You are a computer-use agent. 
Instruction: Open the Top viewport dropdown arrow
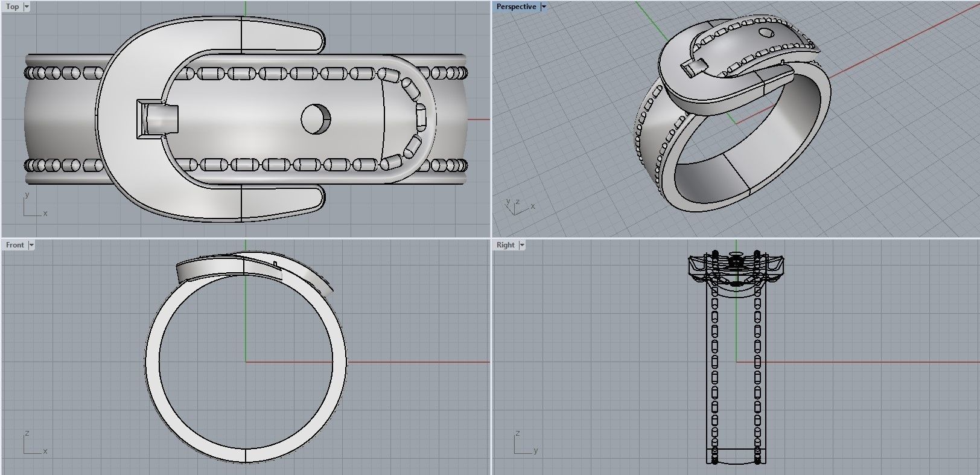click(27, 7)
